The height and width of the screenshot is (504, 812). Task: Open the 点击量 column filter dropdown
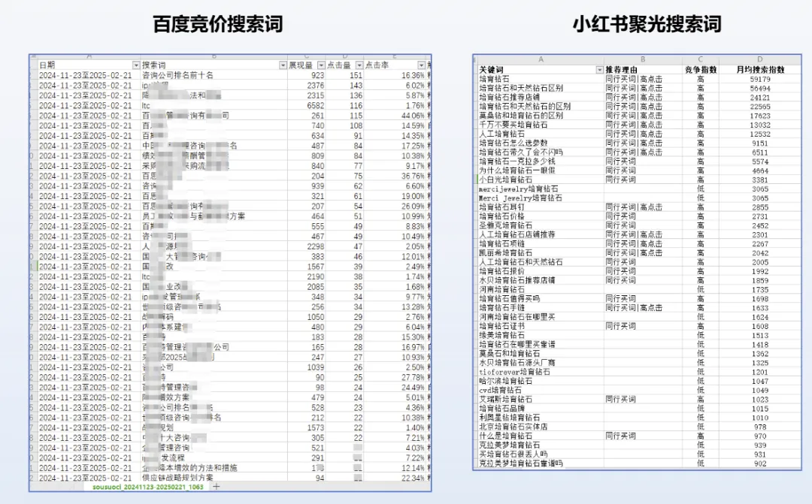[359, 65]
